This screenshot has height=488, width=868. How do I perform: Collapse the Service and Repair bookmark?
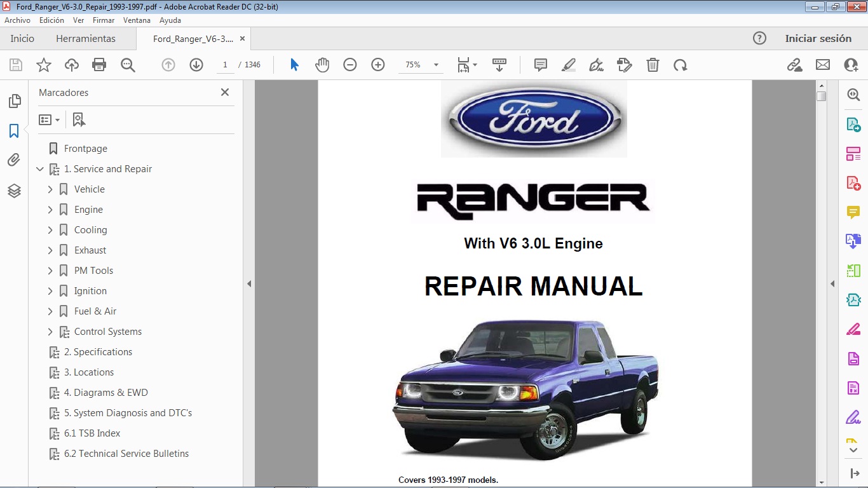coord(40,169)
